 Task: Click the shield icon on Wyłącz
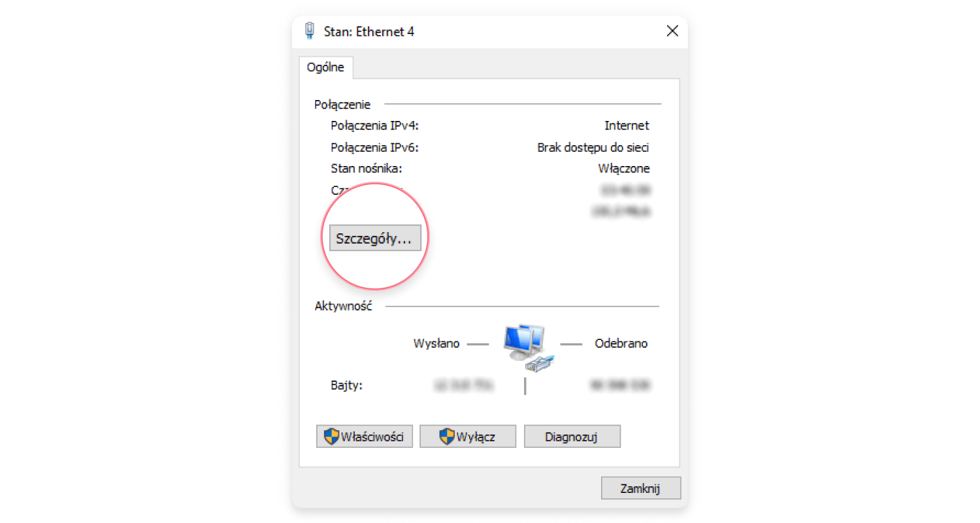tap(447, 437)
